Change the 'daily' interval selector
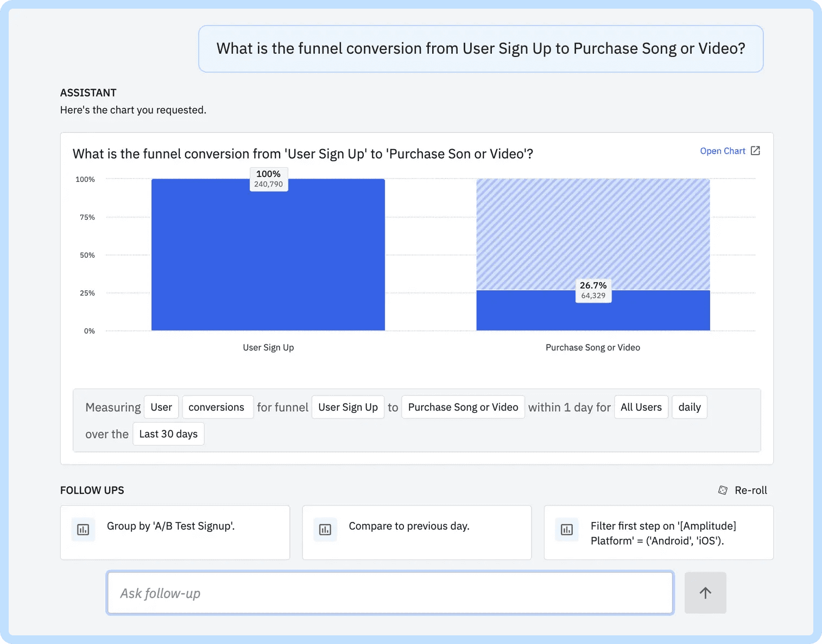822x644 pixels. point(690,407)
